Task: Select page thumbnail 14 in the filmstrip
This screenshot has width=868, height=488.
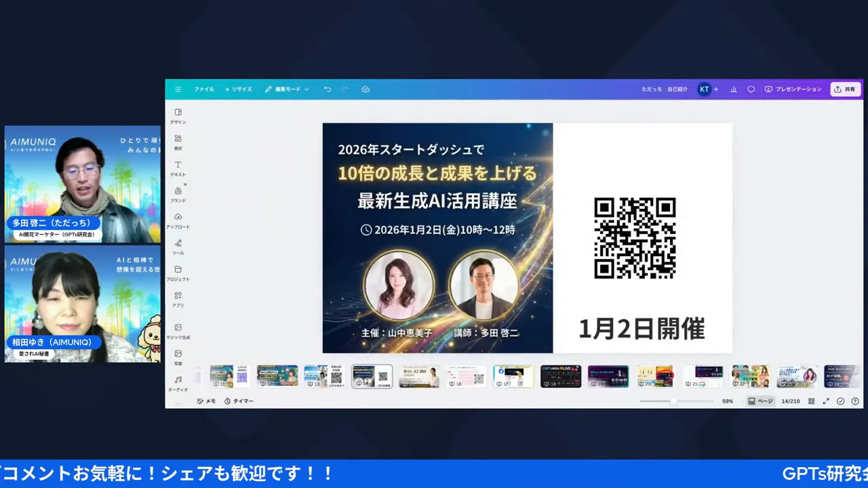Action: pyautogui.click(x=372, y=375)
